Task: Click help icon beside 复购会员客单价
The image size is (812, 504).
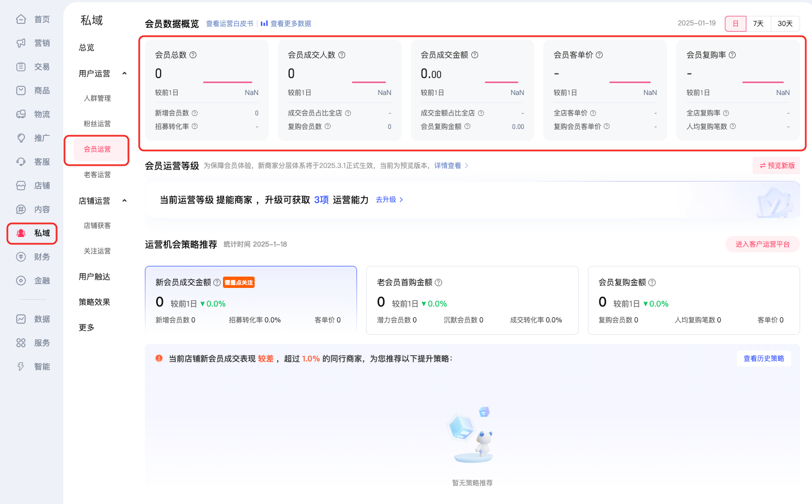Action: 607,127
